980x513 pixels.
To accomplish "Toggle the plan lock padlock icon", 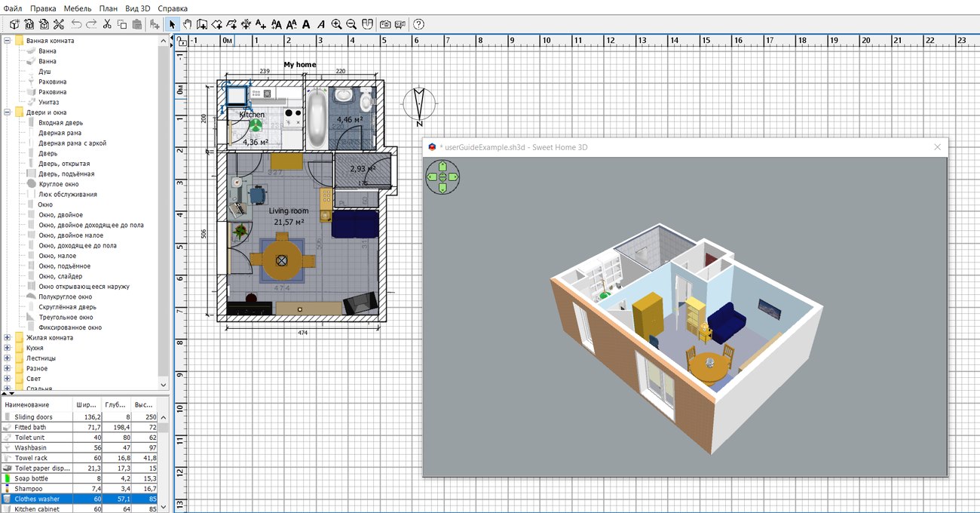I will coord(181,44).
